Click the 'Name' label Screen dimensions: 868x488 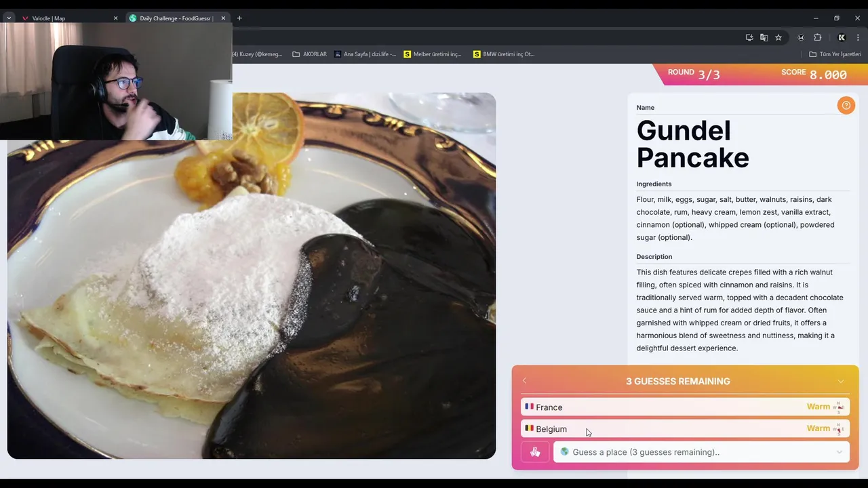[x=645, y=107]
